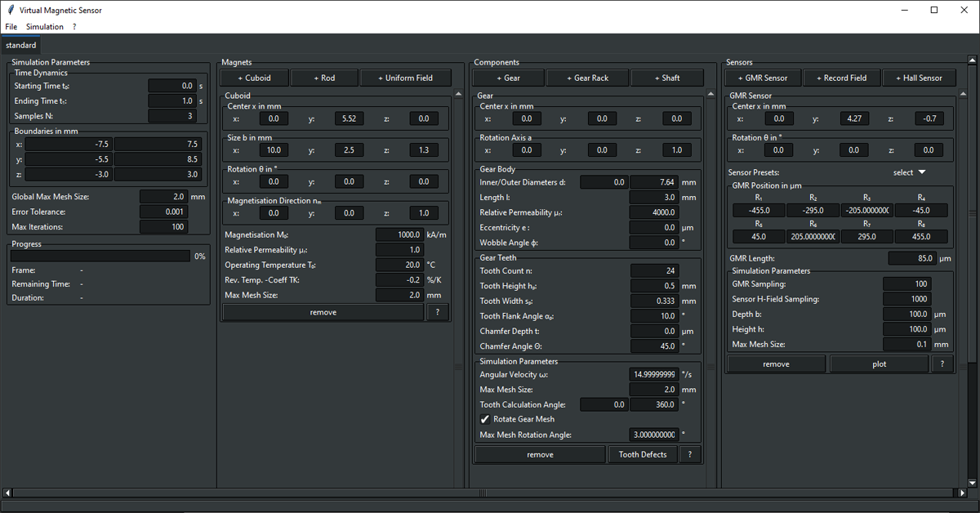Click right arrow of horizontal scrollbar
The height and width of the screenshot is (513, 980).
click(x=963, y=493)
